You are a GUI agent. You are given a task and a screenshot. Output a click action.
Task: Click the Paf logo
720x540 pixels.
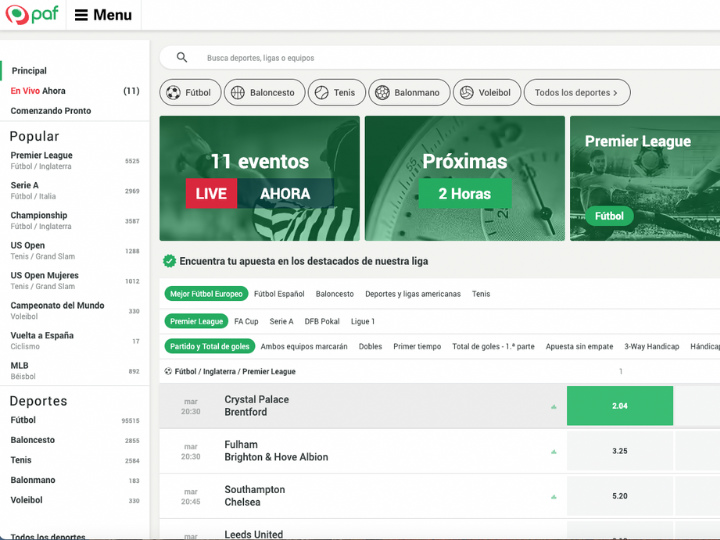coord(32,15)
